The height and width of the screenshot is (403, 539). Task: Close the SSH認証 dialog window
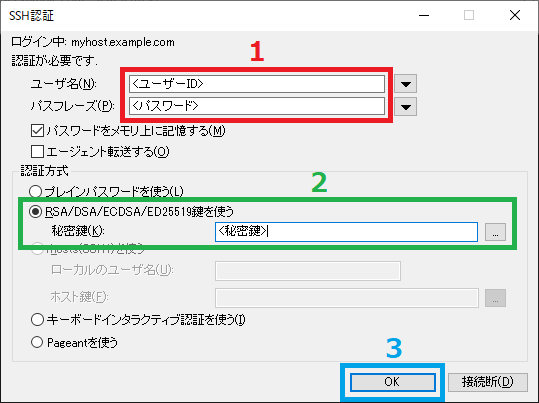click(515, 15)
